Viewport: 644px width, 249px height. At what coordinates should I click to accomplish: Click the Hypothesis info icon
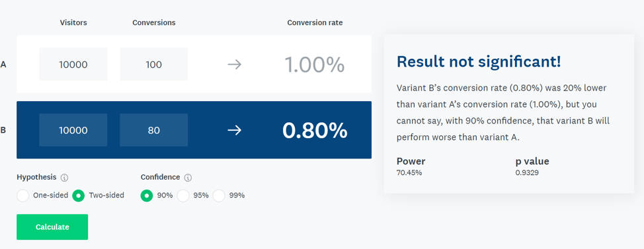[64, 178]
